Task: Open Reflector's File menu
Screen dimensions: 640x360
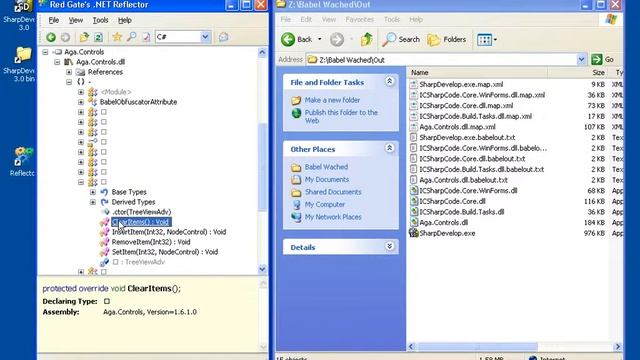Action: click(x=54, y=20)
